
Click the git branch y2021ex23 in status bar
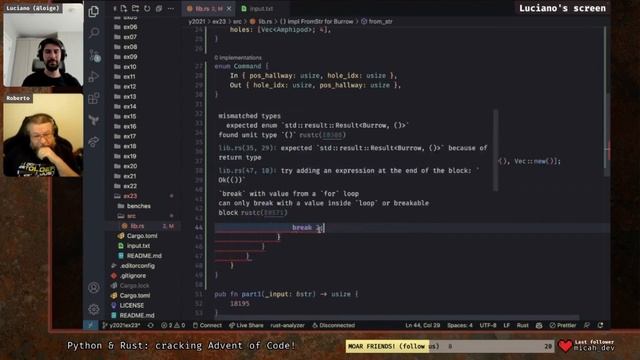(x=121, y=325)
